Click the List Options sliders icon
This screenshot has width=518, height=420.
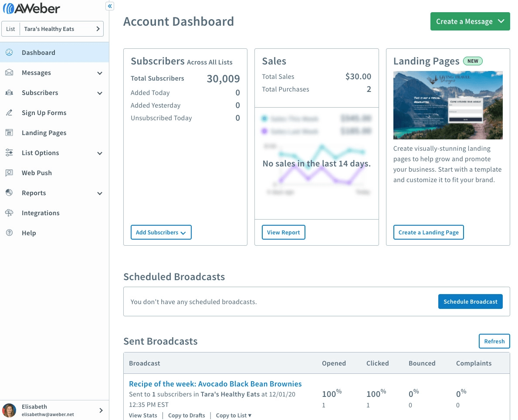9,152
